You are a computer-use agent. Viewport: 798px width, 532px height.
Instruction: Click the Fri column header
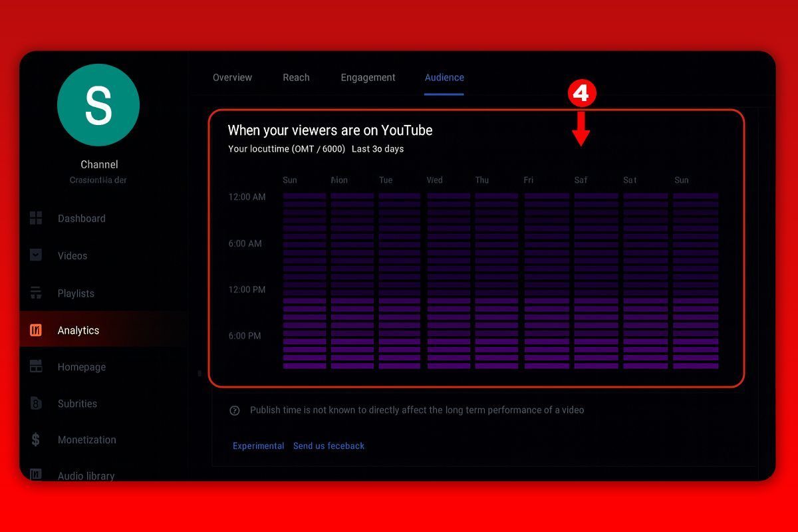pos(529,180)
